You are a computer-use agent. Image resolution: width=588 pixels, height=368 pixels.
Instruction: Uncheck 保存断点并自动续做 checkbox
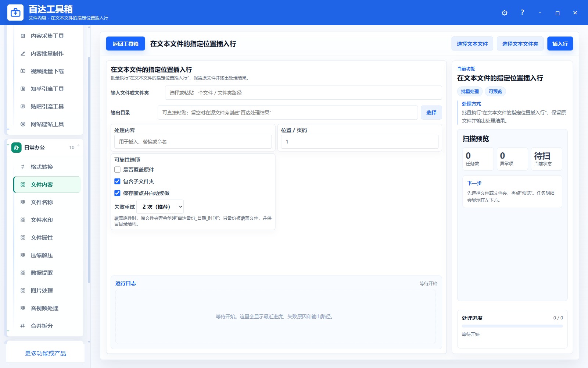tap(117, 193)
